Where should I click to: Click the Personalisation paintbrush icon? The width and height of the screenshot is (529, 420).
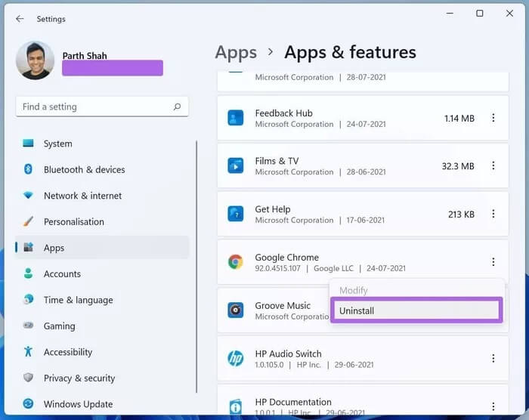(29, 221)
